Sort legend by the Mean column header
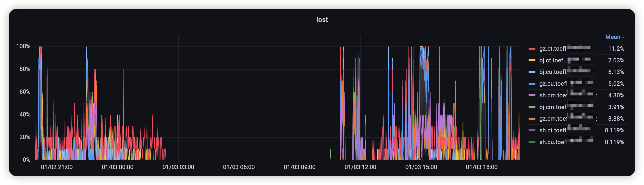The width and height of the screenshot is (644, 185). [612, 37]
